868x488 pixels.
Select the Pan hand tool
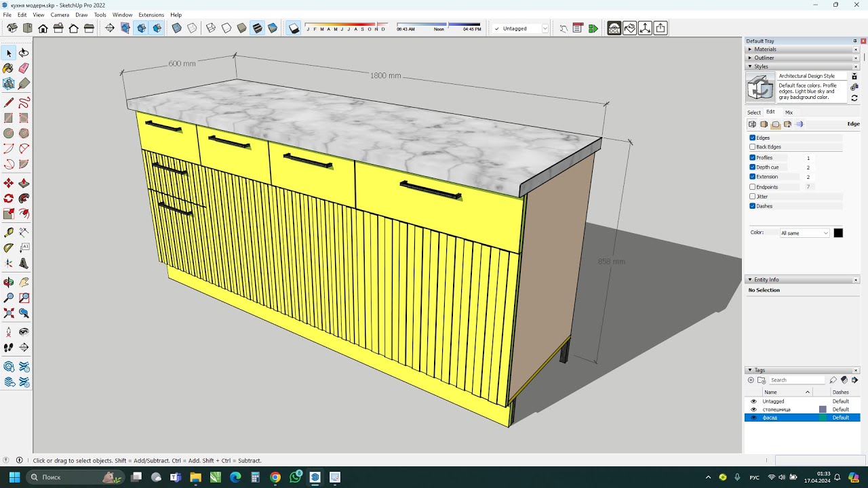(24, 282)
